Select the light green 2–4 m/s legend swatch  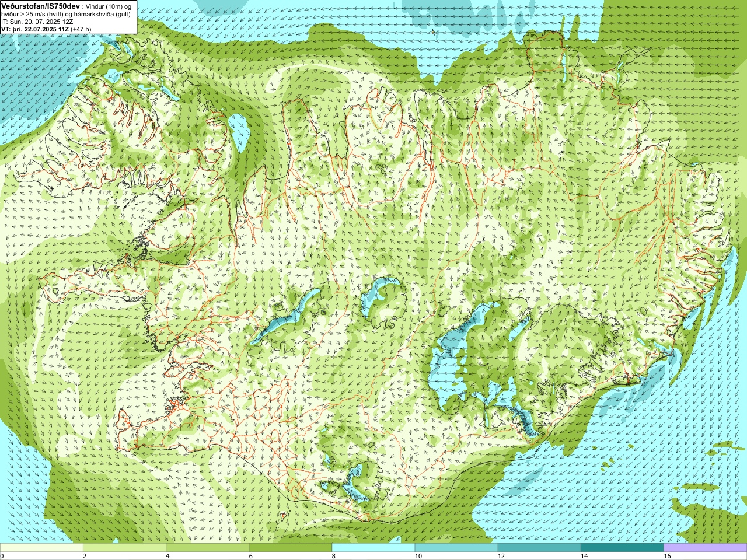(x=124, y=548)
